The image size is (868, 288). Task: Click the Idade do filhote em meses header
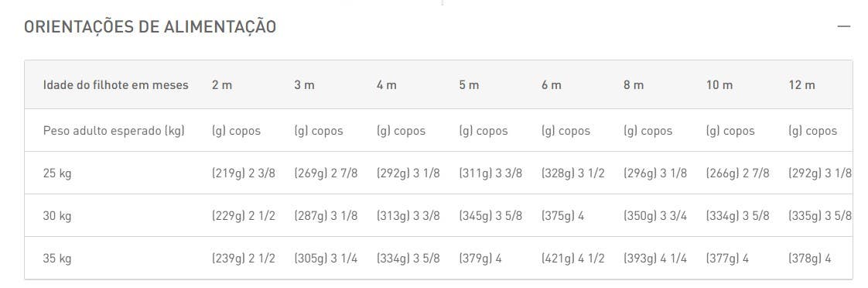pyautogui.click(x=116, y=85)
